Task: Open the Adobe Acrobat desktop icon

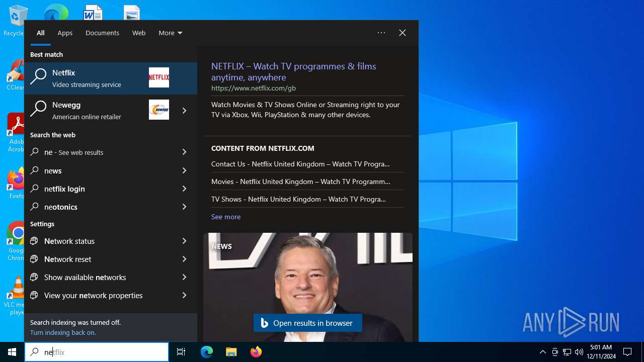Action: 16,133
